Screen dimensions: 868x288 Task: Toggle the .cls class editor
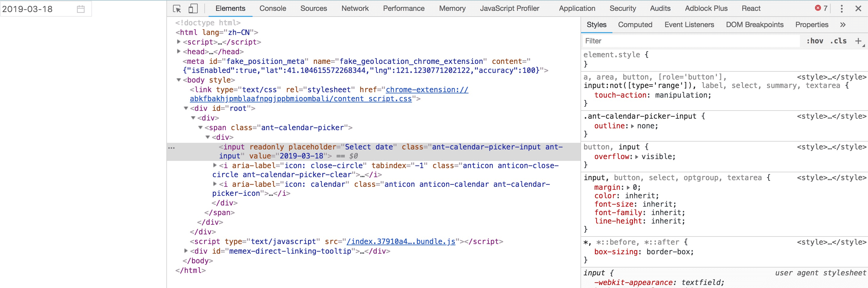838,41
